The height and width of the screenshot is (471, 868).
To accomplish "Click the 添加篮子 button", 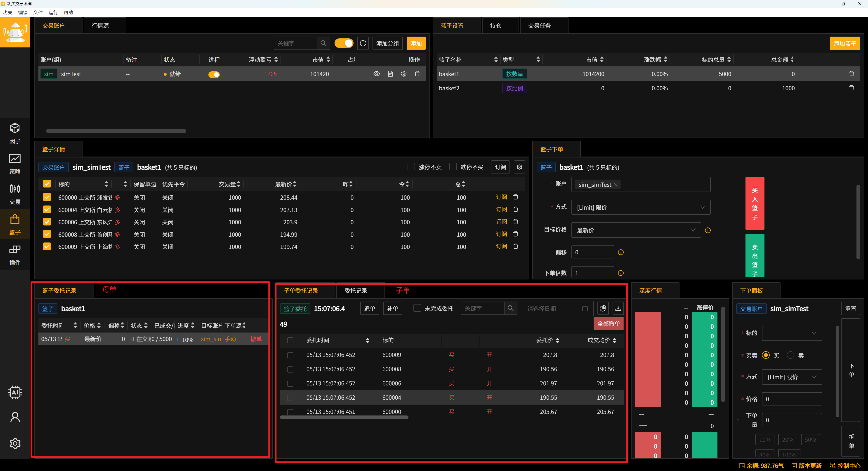I will (x=844, y=43).
